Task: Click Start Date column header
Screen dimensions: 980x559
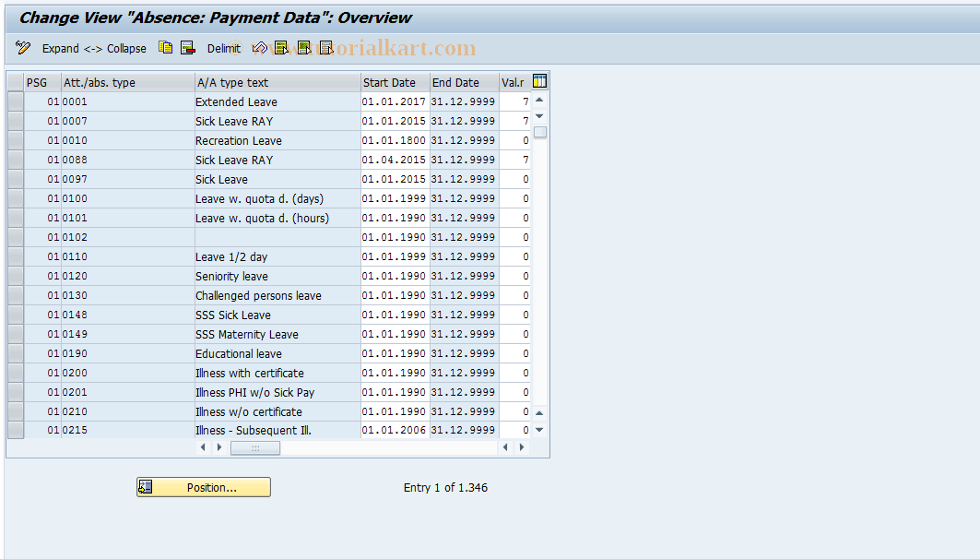Action: [396, 82]
